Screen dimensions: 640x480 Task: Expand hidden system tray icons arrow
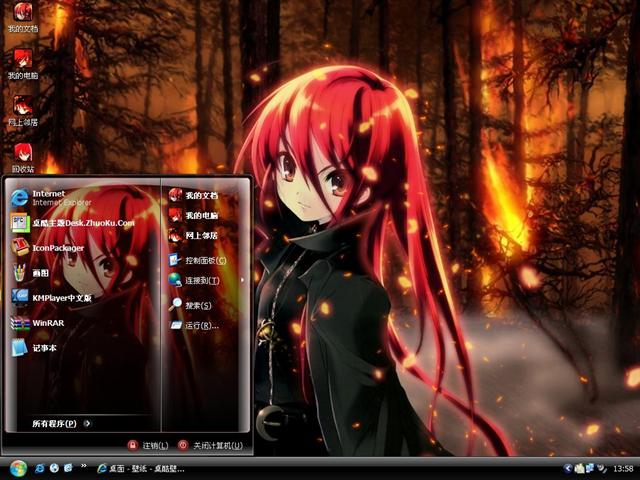pyautogui.click(x=568, y=468)
